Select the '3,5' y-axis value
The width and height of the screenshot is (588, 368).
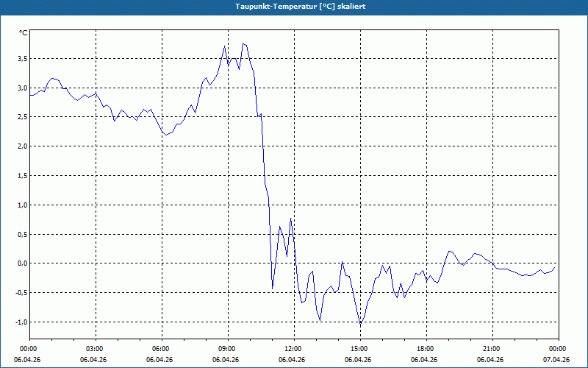23,59
